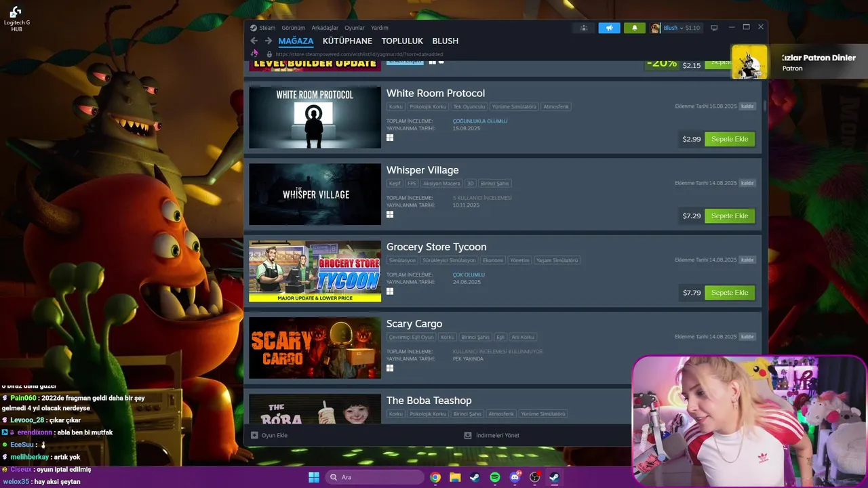Open the blue announcements megaphone icon
This screenshot has height=488, width=868.
(609, 28)
